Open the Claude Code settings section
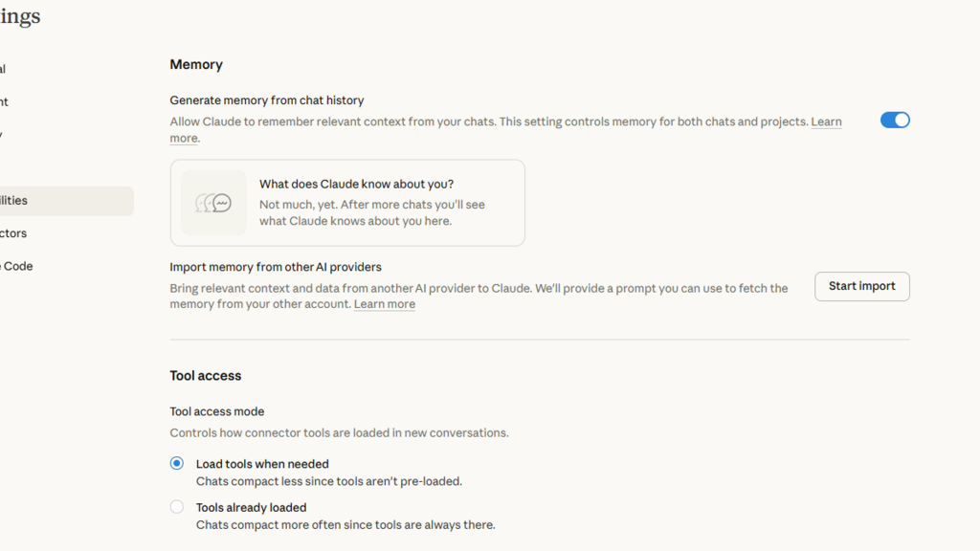This screenshot has height=551, width=980. coord(17,266)
